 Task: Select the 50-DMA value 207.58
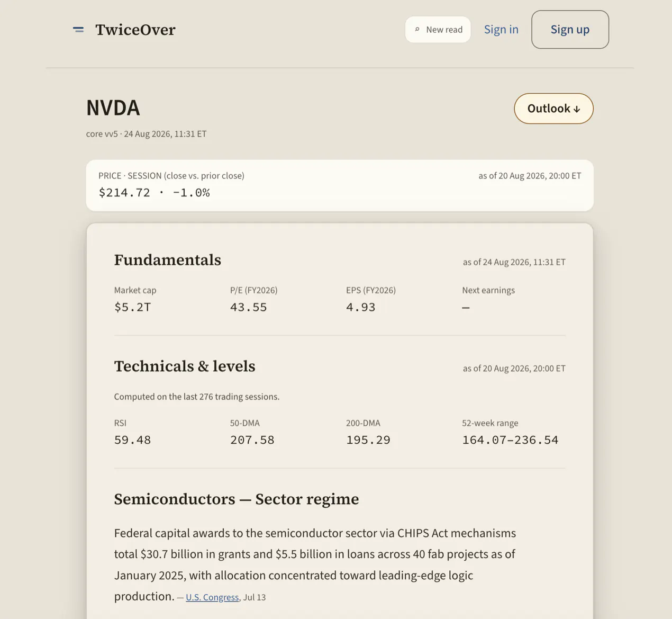click(x=252, y=440)
